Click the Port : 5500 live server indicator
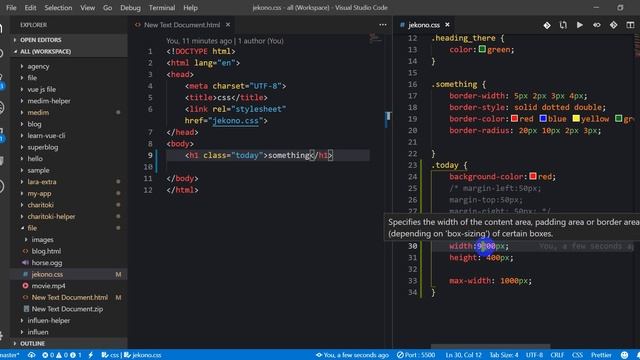The image size is (640, 360). pos(416,355)
